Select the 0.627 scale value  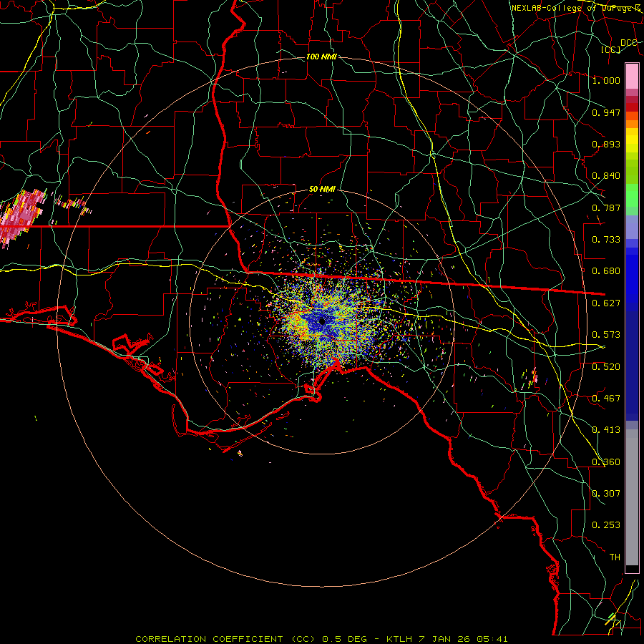(606, 303)
